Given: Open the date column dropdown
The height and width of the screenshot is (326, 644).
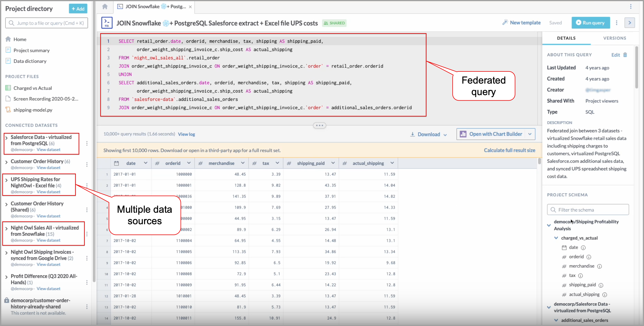Looking at the screenshot, I should pyautogui.click(x=146, y=163).
